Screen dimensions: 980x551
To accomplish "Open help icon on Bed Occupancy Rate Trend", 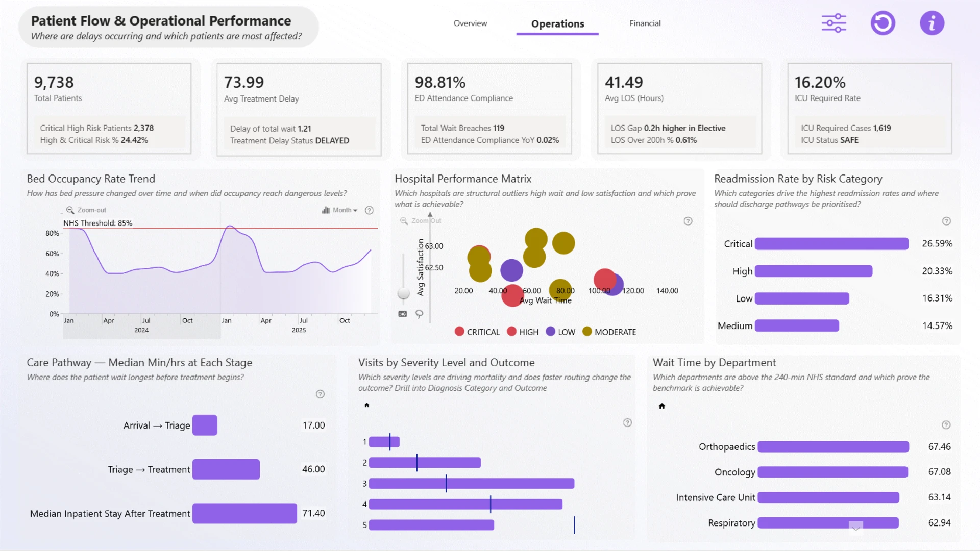I will [370, 210].
